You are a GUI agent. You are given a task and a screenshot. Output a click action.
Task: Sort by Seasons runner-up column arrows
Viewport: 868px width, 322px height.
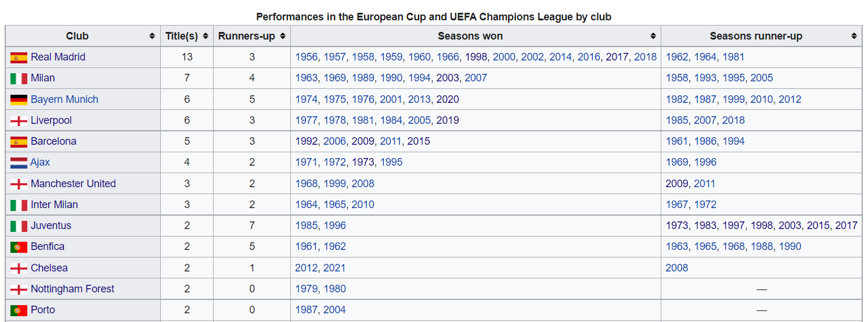(854, 36)
